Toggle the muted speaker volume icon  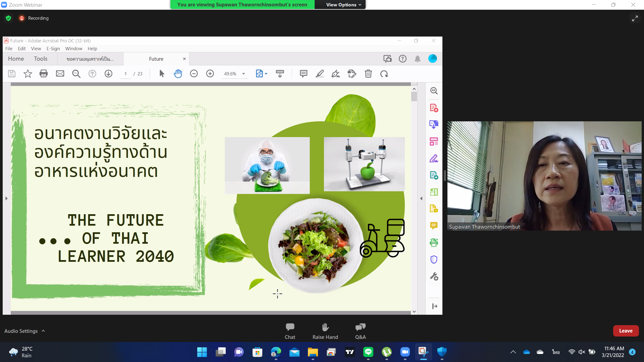click(582, 352)
